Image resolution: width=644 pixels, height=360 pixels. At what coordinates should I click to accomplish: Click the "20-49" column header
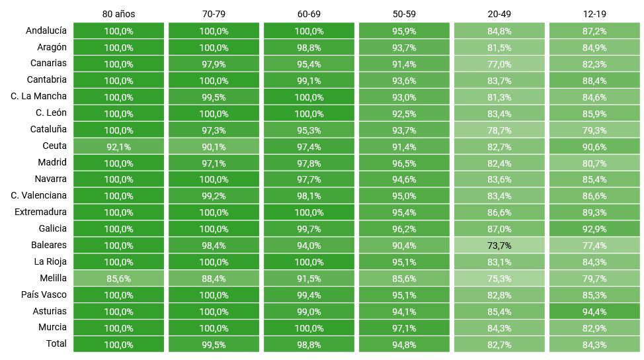point(499,14)
